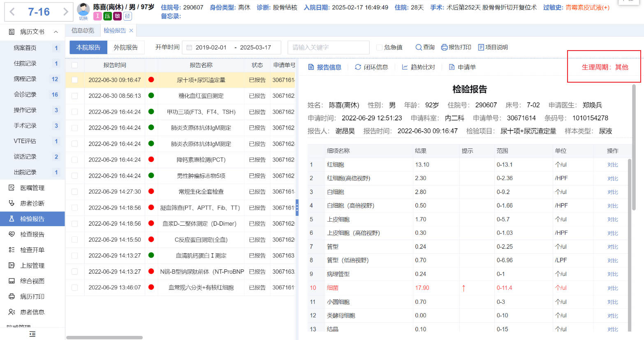644x340 pixels.
Task: Open 检查开单 from the sidebar
Action: (32, 250)
